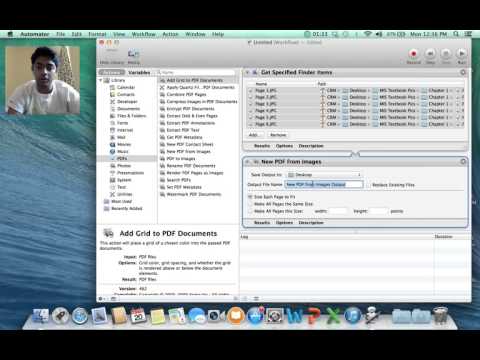Open iTunes from the Dock
This screenshot has height=360, width=480.
click(353, 315)
